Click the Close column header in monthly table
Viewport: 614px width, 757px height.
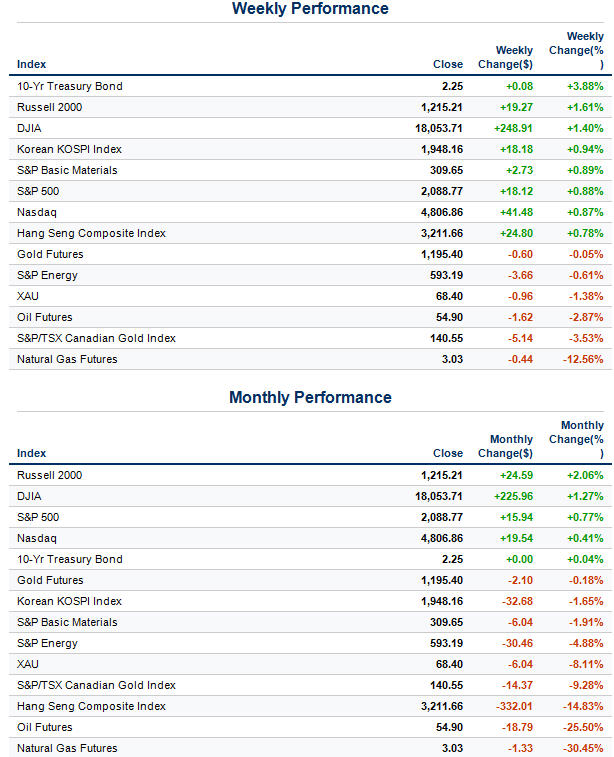pos(448,453)
